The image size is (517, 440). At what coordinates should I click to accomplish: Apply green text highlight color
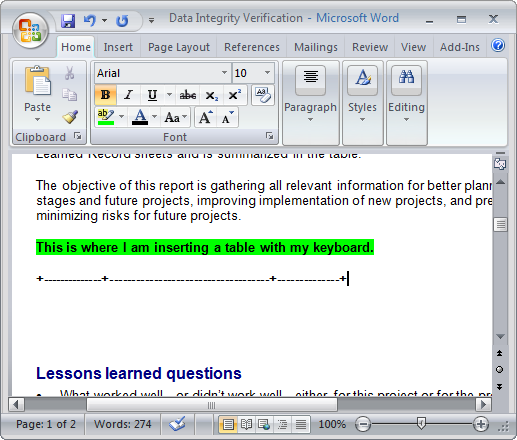tap(106, 117)
